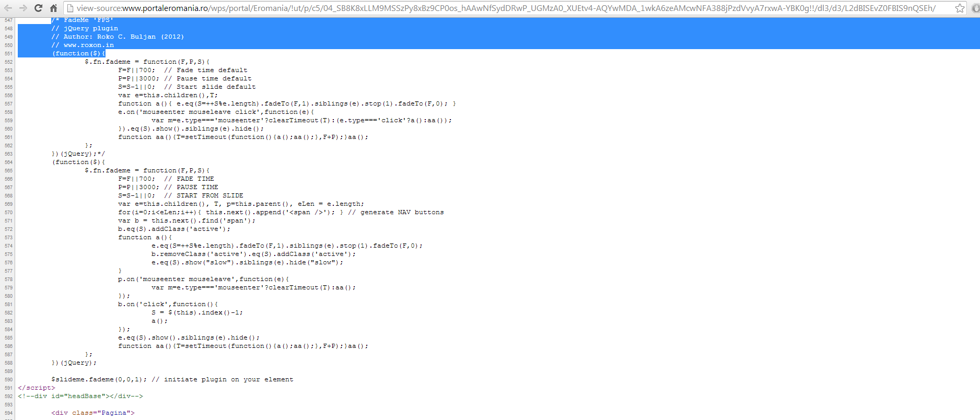Click the 'e.on('mouseenter mouseleave click'' line

point(216,112)
